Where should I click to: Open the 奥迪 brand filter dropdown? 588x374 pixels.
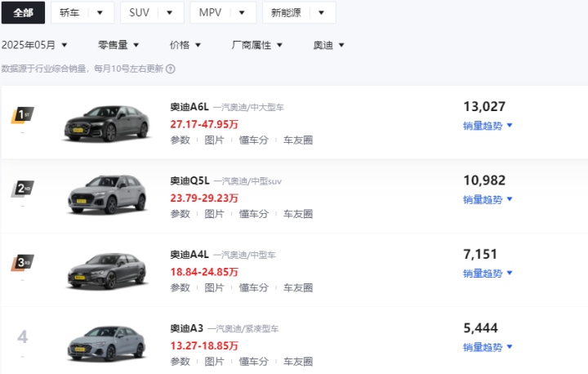coord(328,45)
